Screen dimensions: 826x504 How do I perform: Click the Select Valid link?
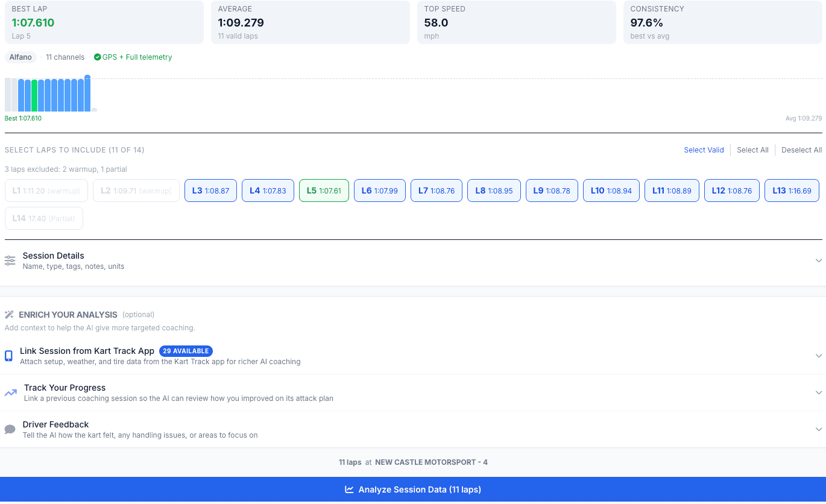(704, 150)
